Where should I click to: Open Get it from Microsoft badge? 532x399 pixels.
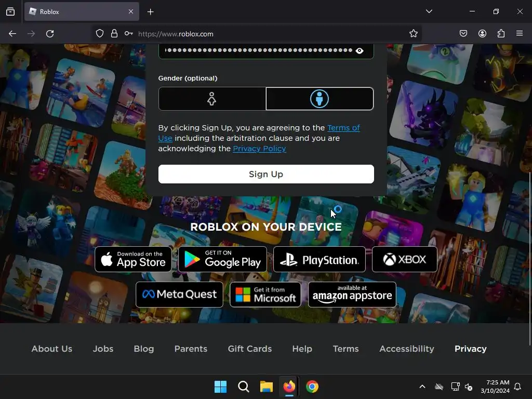pyautogui.click(x=265, y=295)
